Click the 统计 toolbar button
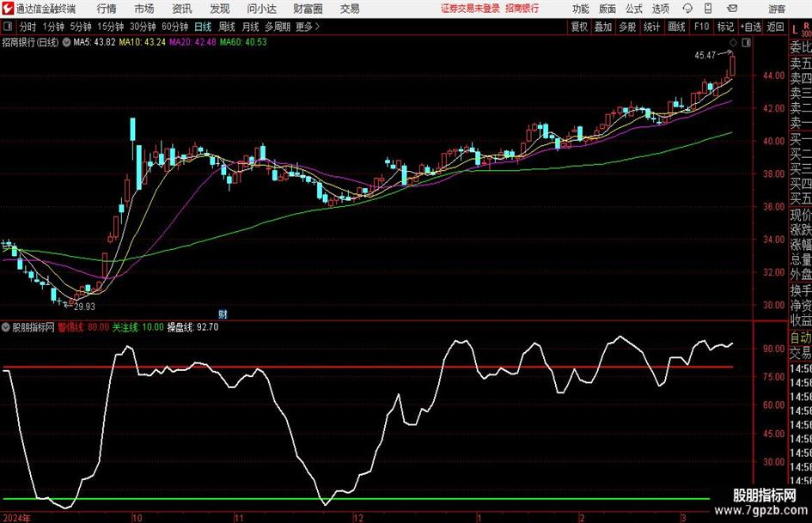This screenshot has width=812, height=523. coord(651,27)
